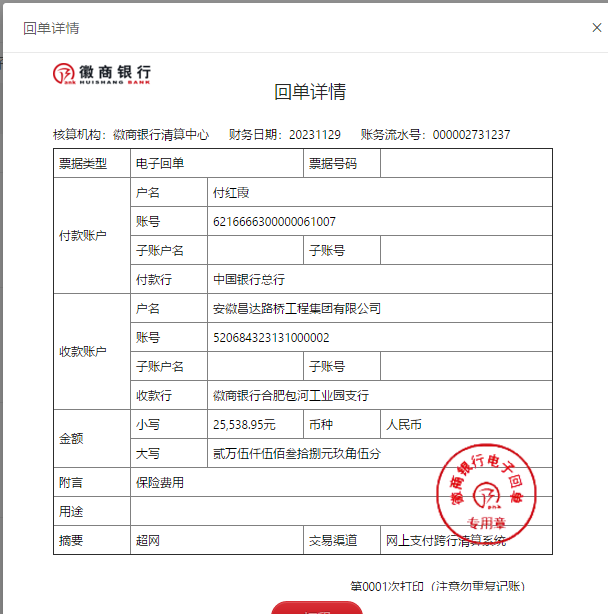Click the empty 票据号码 value cell
The width and height of the screenshot is (608, 614).
coord(465,163)
